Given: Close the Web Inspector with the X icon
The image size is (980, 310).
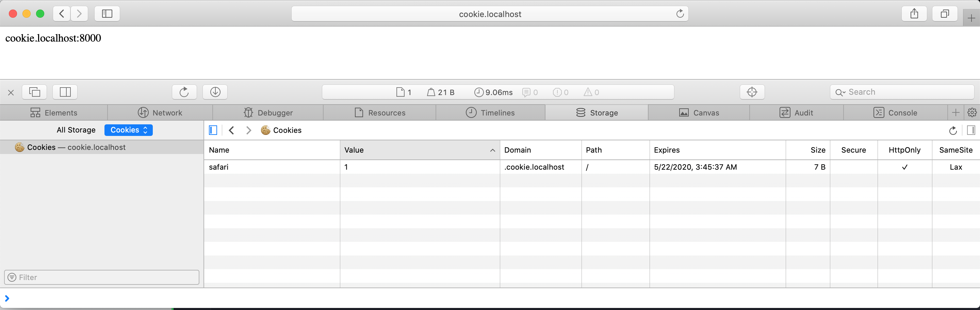Looking at the screenshot, I should [x=11, y=93].
